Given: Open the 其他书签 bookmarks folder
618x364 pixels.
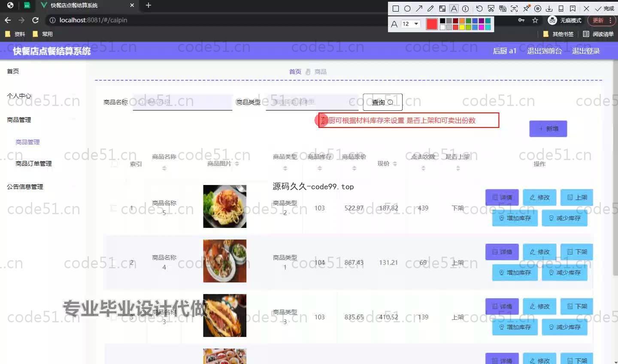Looking at the screenshot, I should tap(558, 34).
